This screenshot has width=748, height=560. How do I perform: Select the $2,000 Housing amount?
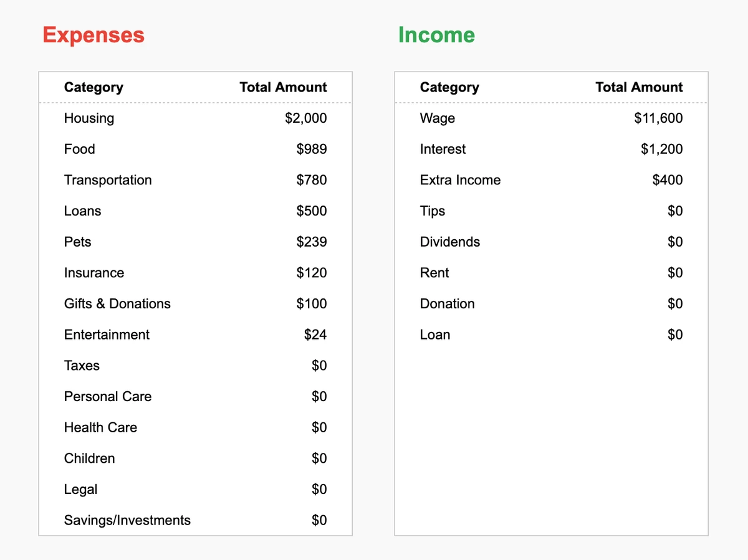[305, 118]
